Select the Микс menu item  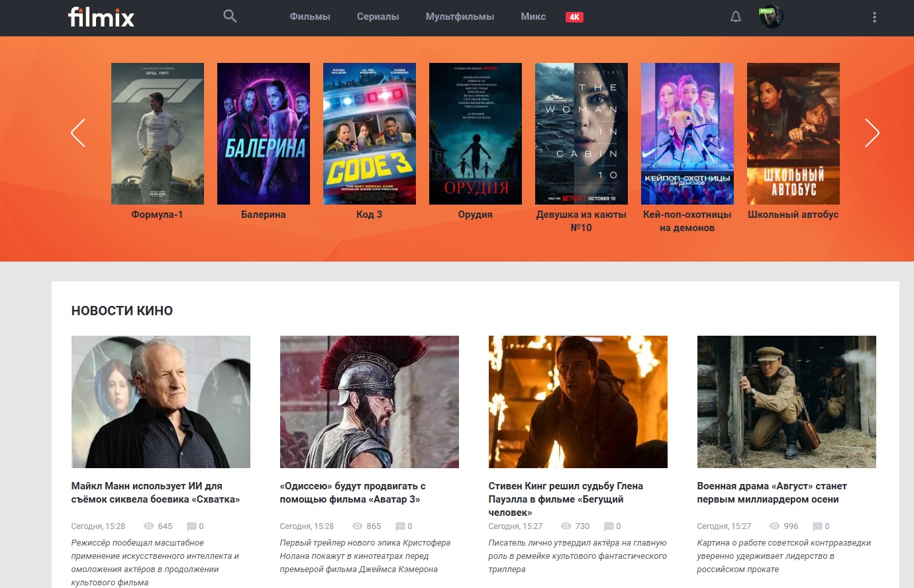[533, 17]
